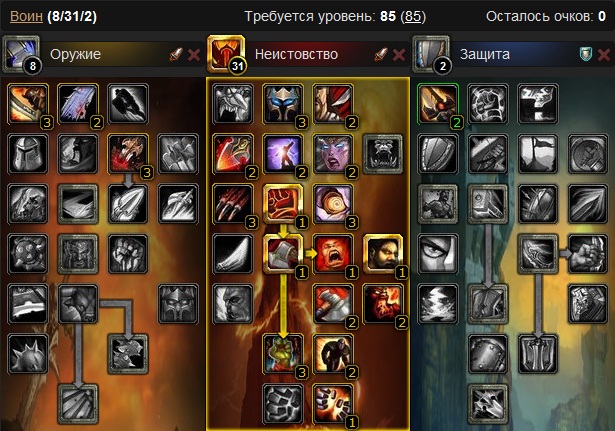Screen dimensions: 615x431
Task: Click the green fist talent with rank 3
Action: pos(283,354)
